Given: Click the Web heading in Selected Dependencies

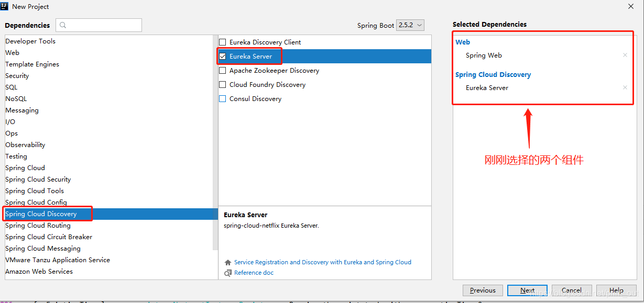Looking at the screenshot, I should [463, 42].
